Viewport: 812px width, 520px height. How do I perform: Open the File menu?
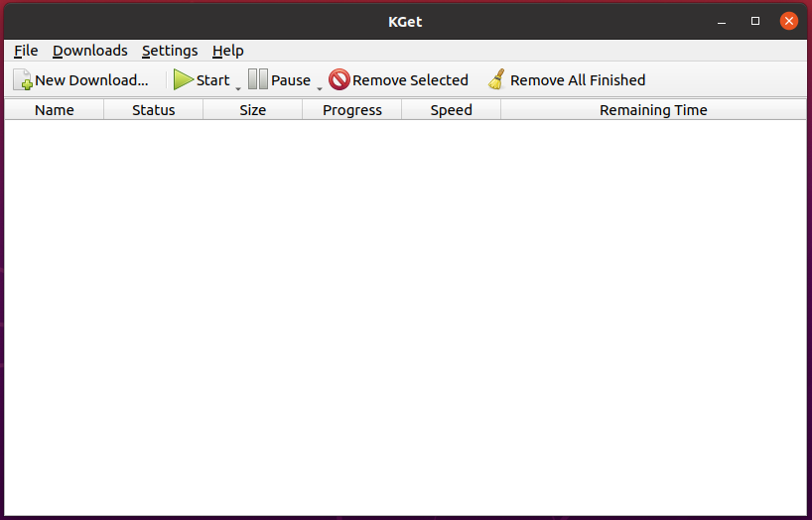[26, 51]
